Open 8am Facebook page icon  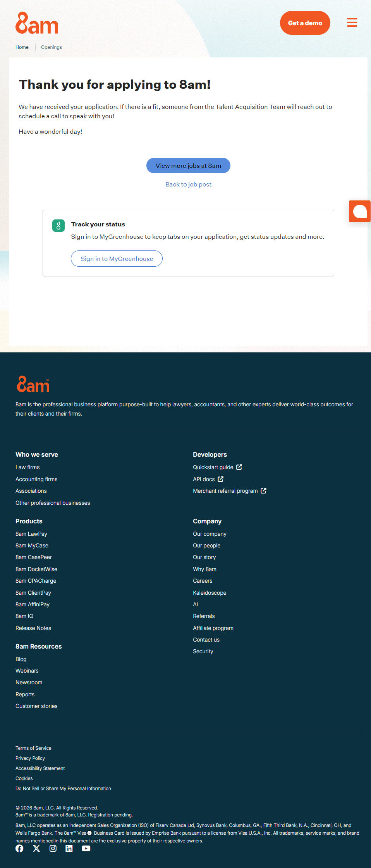[x=19, y=848]
